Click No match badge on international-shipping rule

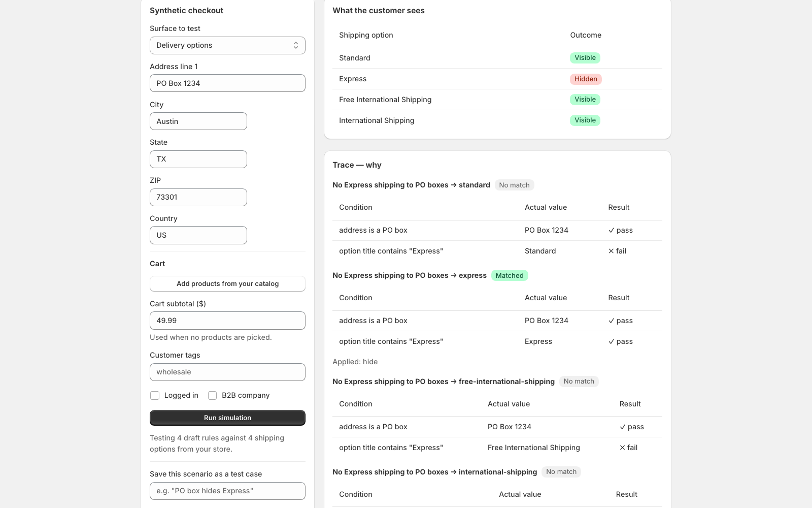[561, 472]
